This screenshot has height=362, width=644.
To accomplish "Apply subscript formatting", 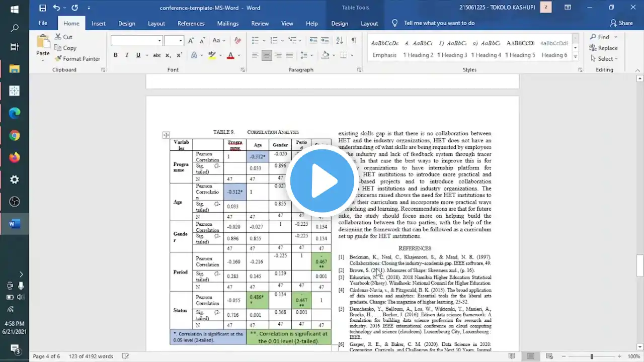I will tap(169, 55).
